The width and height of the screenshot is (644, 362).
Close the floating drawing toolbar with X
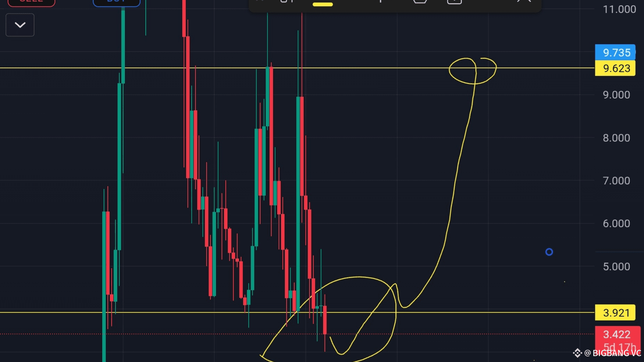point(524,1)
